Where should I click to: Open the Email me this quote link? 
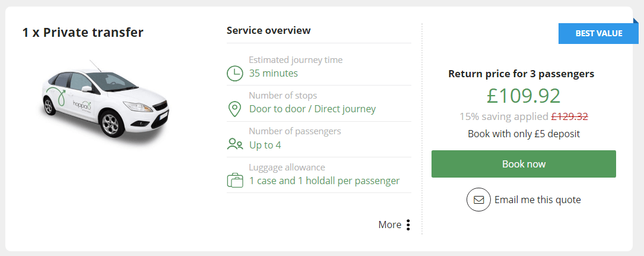point(537,200)
